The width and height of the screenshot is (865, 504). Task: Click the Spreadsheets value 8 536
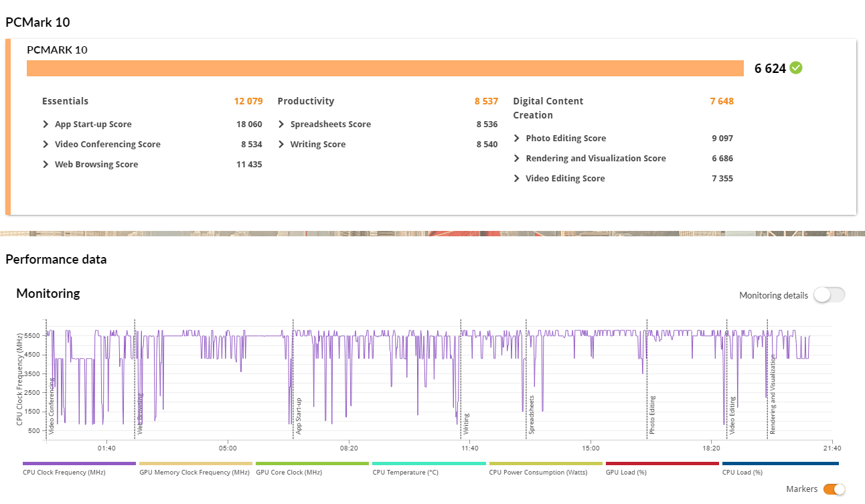pyautogui.click(x=487, y=124)
